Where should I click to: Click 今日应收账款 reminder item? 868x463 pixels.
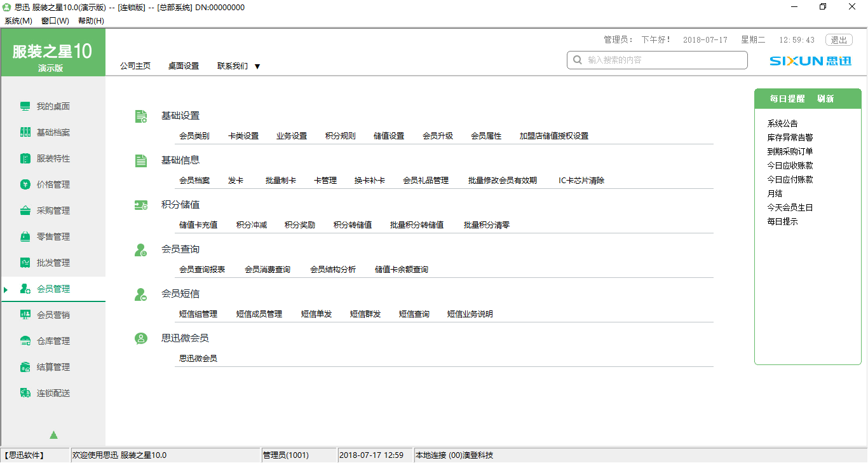[x=790, y=165]
